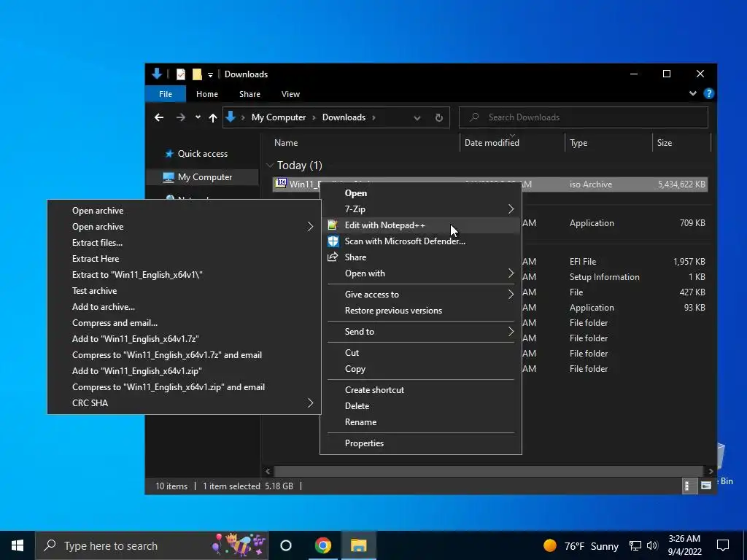This screenshot has width=747, height=560.
Task: Refresh the Downloads folder view
Action: tap(438, 117)
